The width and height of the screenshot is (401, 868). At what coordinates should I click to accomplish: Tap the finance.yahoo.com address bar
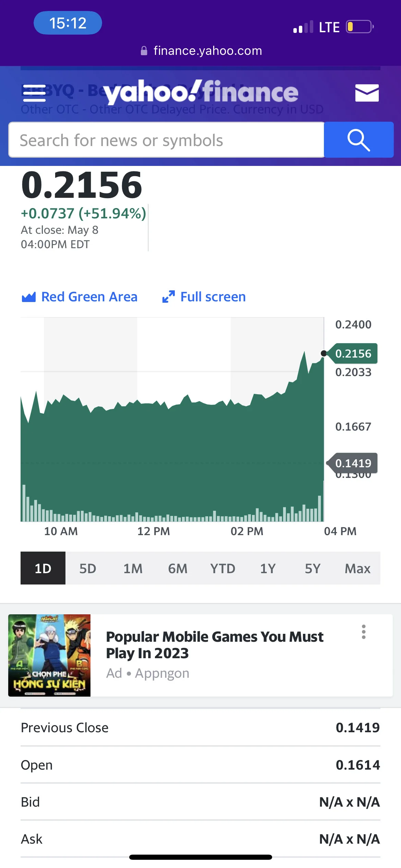click(202, 51)
